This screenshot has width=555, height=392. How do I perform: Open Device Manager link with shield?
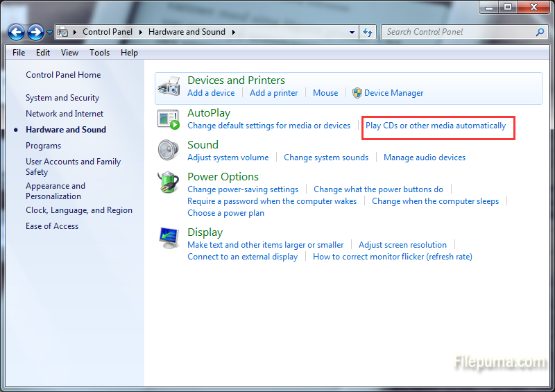coord(393,93)
